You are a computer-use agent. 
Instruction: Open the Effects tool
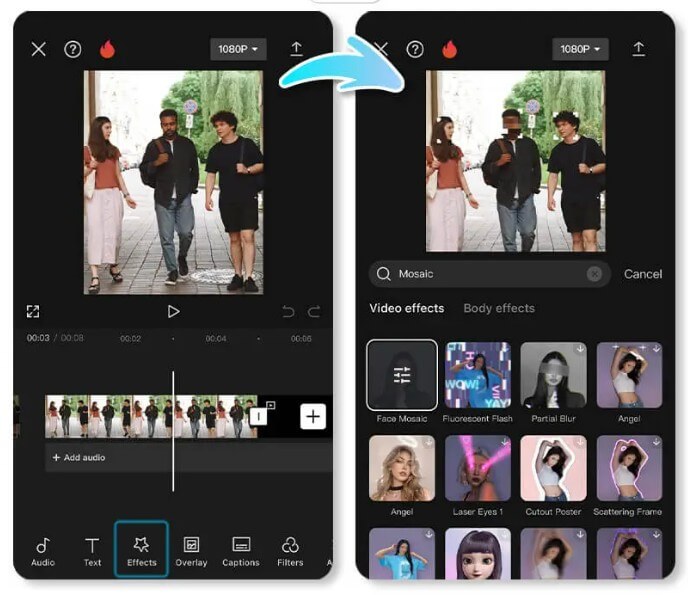tap(141, 548)
